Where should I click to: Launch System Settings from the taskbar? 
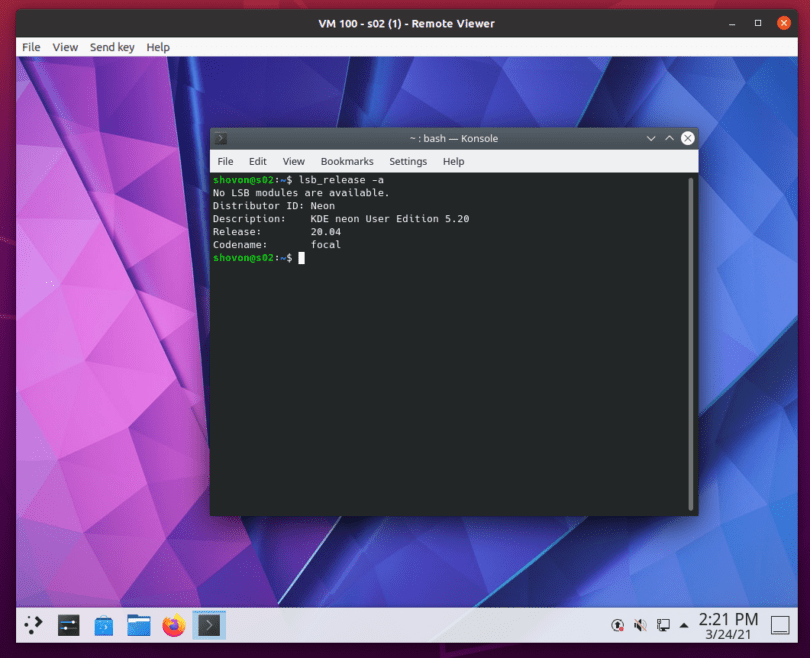click(x=68, y=624)
